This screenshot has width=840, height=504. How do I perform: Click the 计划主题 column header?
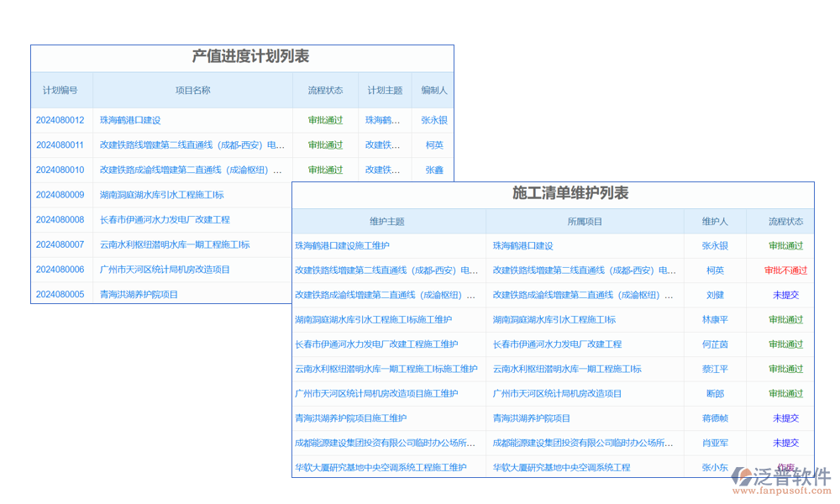pos(385,90)
